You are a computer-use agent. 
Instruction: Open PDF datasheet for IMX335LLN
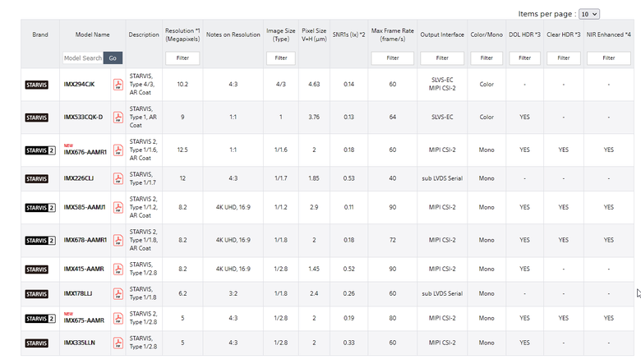tap(118, 343)
